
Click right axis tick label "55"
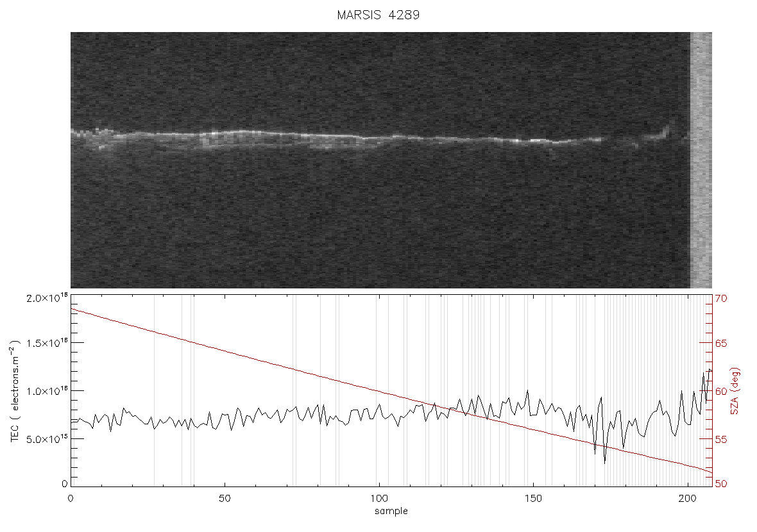tap(721, 440)
